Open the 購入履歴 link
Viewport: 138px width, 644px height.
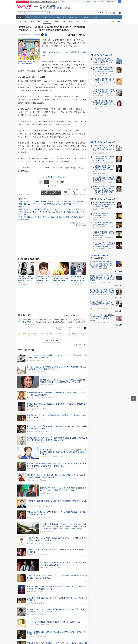tap(112, 13)
